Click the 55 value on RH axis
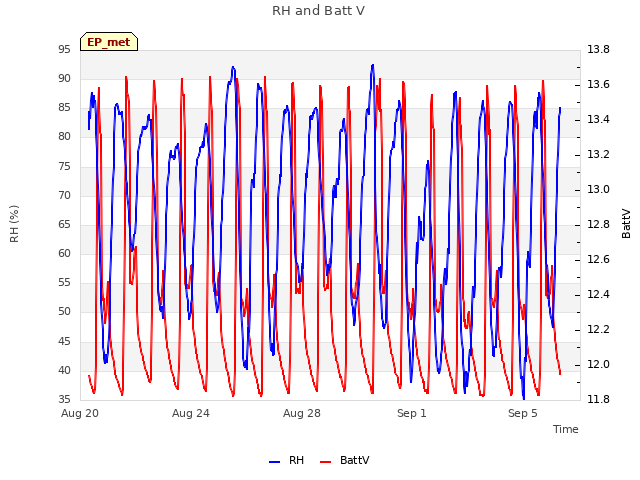The image size is (640, 480). [x=64, y=282]
